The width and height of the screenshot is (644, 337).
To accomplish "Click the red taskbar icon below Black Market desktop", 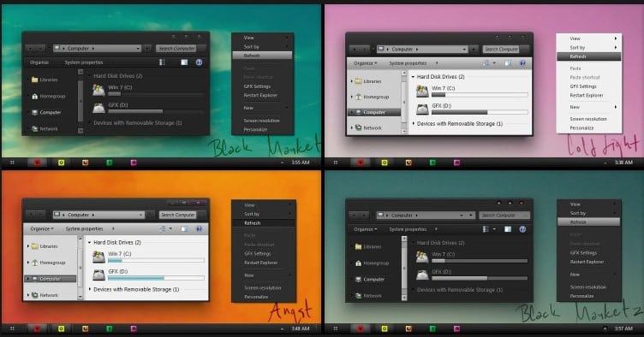I will point(37,163).
